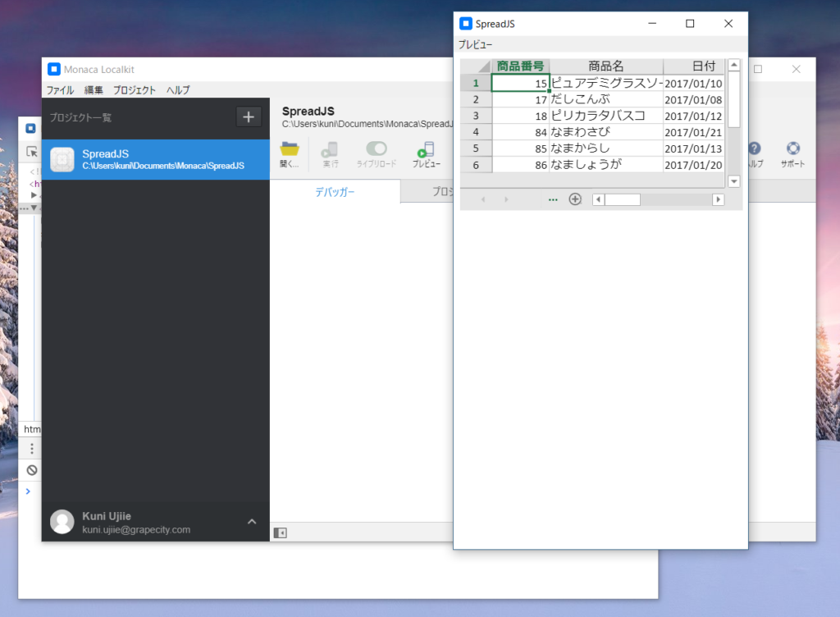Click horizontal scroll left arrow in spreadsheet
The height and width of the screenshot is (617, 840).
598,199
